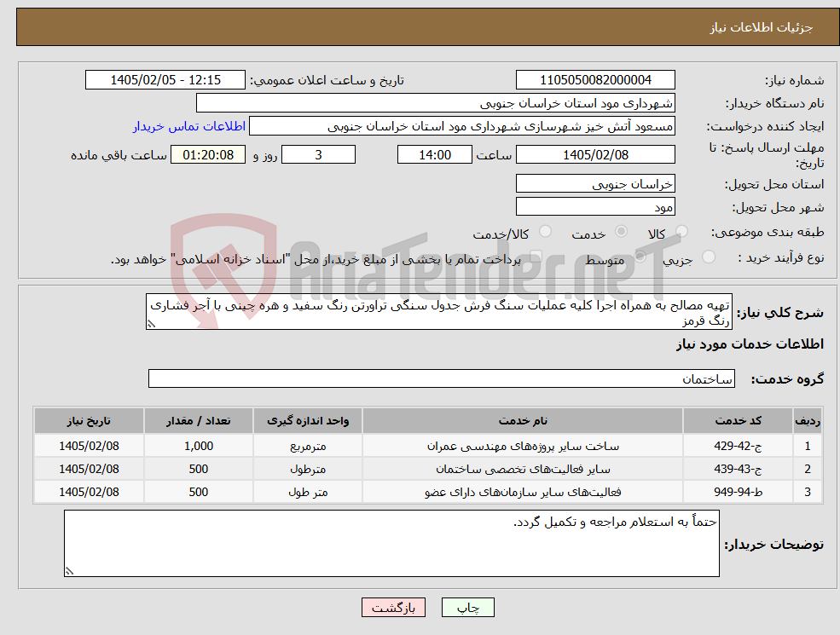Click the شماره نیاز number field
This screenshot has width=840, height=635.
[595, 80]
